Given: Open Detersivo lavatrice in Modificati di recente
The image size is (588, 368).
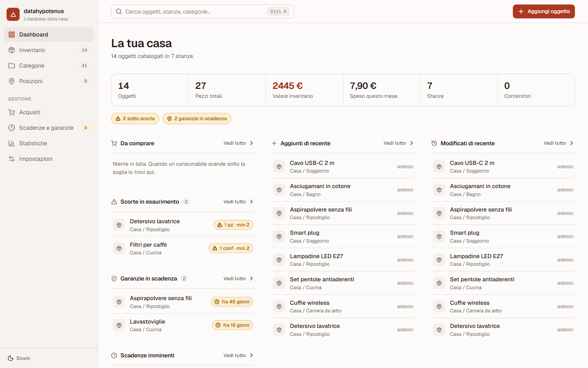Looking at the screenshot, I should [503, 330].
